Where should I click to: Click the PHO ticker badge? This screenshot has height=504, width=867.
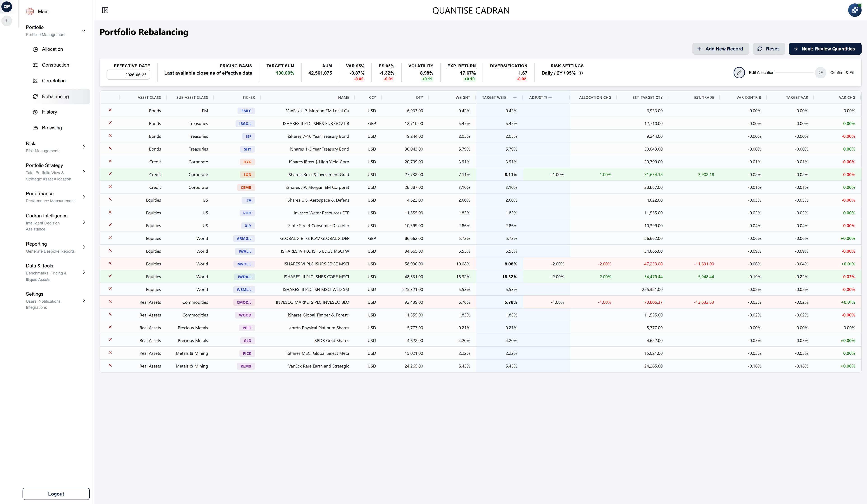[247, 213]
